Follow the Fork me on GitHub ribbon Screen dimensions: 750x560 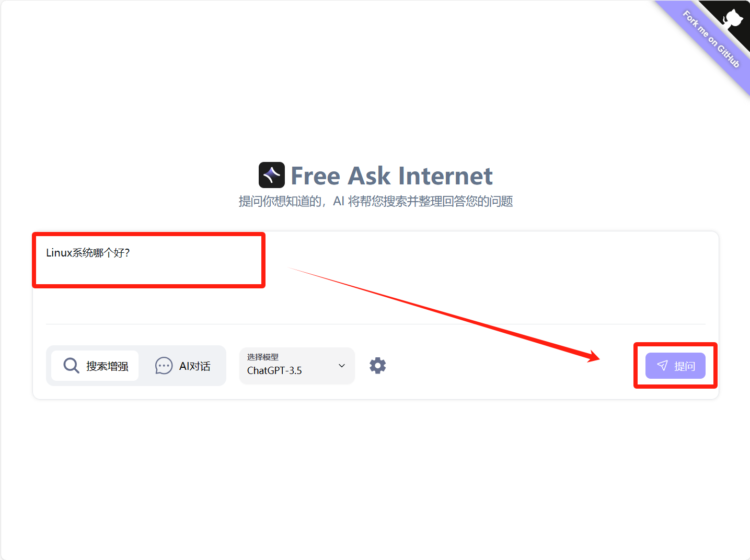711,39
